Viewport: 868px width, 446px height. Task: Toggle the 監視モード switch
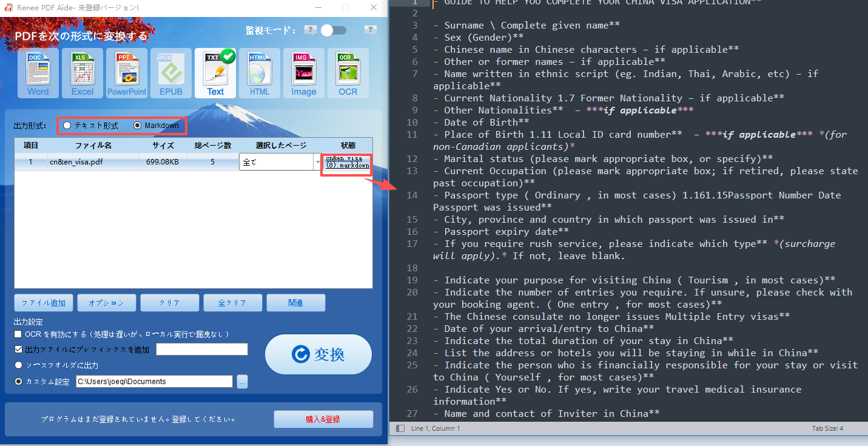tap(333, 30)
